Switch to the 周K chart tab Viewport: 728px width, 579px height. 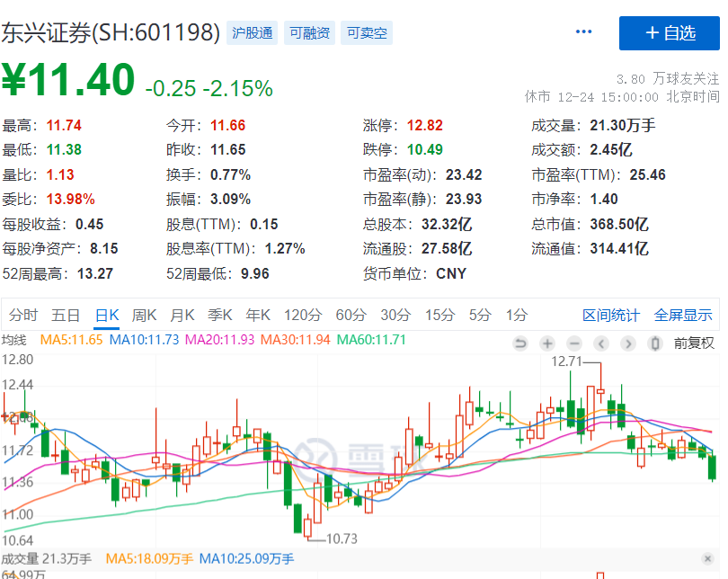coord(144,316)
